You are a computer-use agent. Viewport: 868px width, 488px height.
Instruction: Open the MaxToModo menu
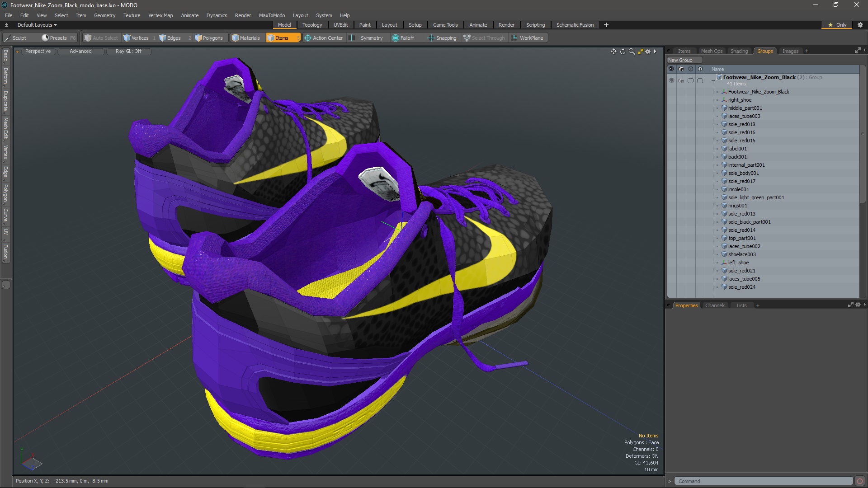tap(272, 15)
